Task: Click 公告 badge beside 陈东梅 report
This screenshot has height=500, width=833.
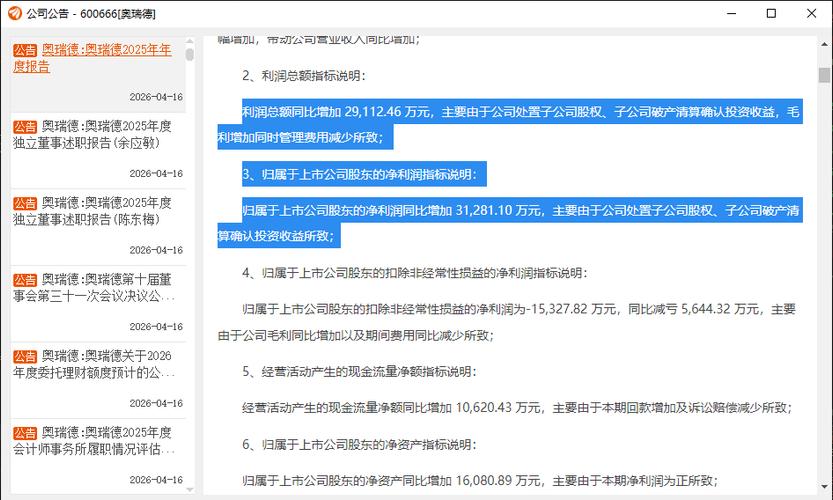Action: pyautogui.click(x=25, y=204)
